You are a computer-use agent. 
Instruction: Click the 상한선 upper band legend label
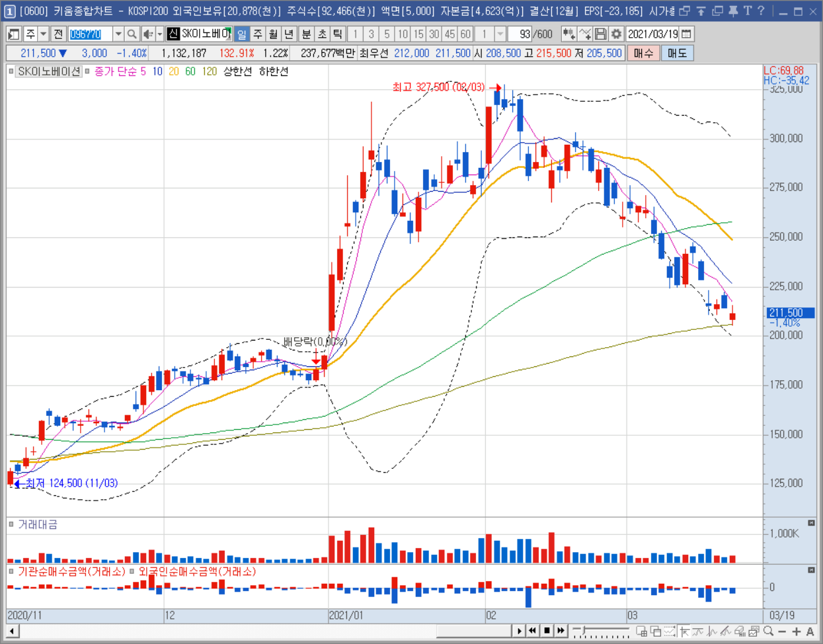click(237, 71)
